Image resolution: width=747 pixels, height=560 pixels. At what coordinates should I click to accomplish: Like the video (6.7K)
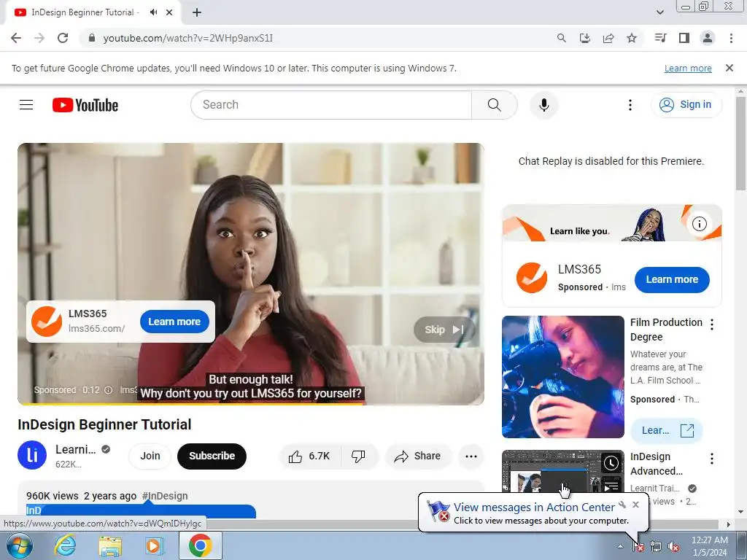tap(309, 456)
